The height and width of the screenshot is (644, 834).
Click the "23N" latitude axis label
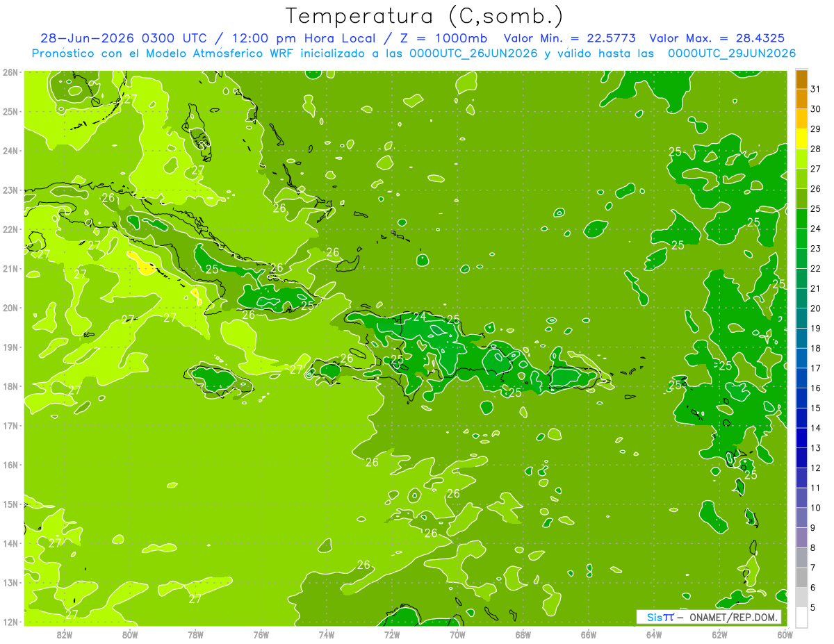pyautogui.click(x=11, y=190)
